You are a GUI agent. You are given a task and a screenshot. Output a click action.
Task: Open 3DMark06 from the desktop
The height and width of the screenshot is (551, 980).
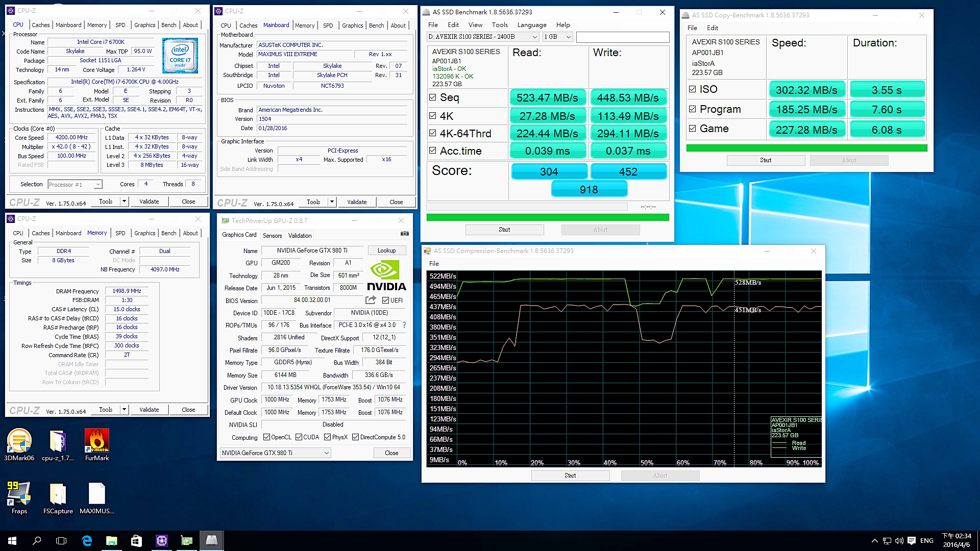(19, 443)
